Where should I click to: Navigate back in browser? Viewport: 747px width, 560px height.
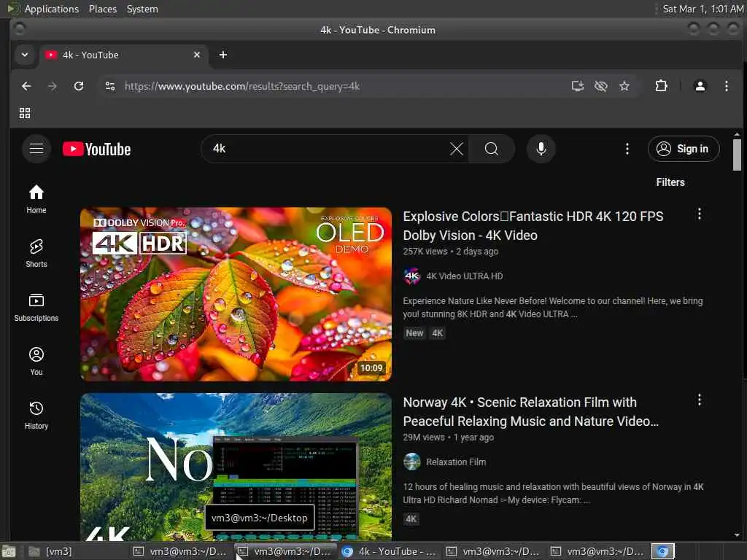click(x=27, y=86)
